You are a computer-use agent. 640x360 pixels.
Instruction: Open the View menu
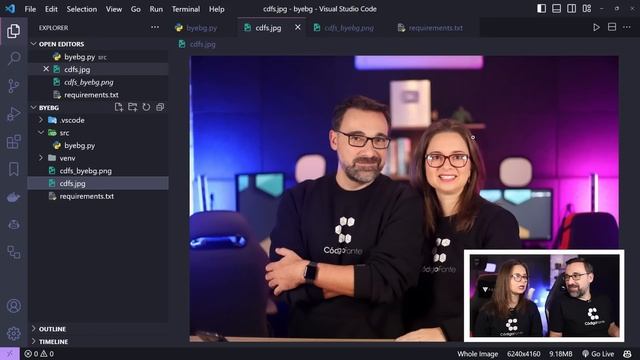[x=114, y=9]
